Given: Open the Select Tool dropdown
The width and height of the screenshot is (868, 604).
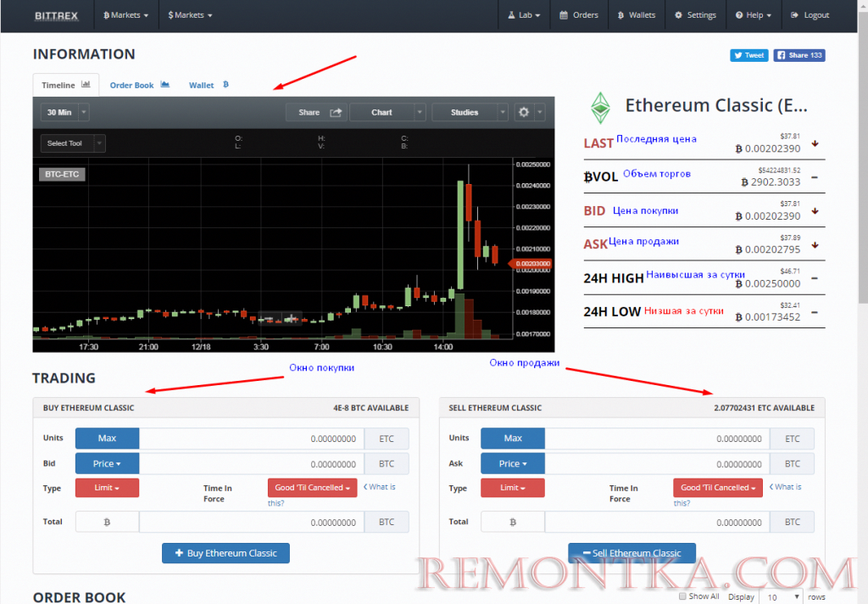Looking at the screenshot, I should [73, 143].
